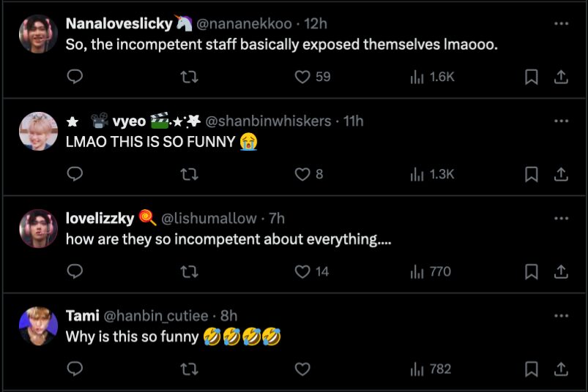Share lovelizzky's tweet
The image size is (588, 392).
coord(561,271)
